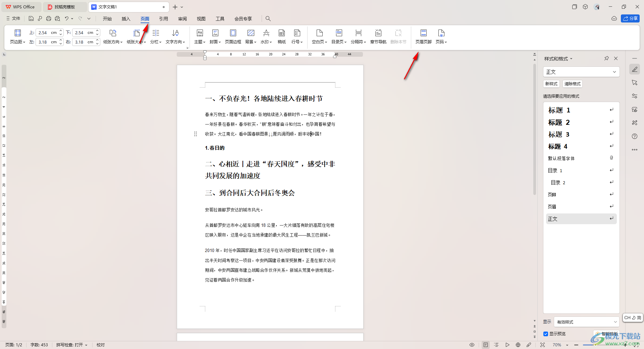This screenshot has width=644, height=349.
Task: Click the selection arrow icon in right sidebar
Action: tap(634, 83)
